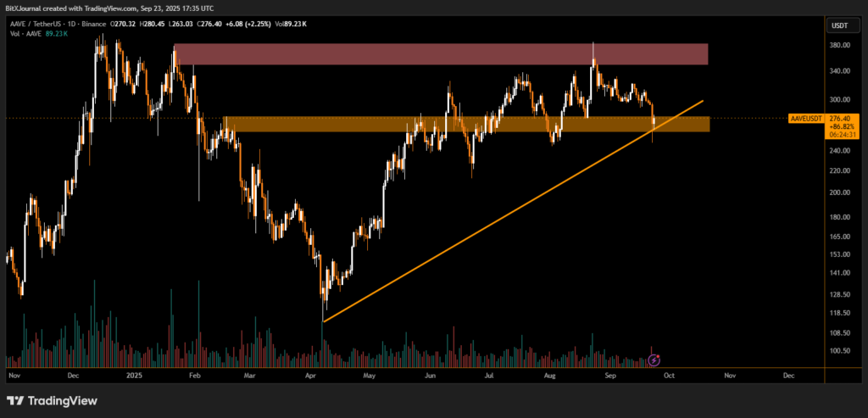The height and width of the screenshot is (418, 868).
Task: Click the Apr label on time axis
Action: (310, 374)
